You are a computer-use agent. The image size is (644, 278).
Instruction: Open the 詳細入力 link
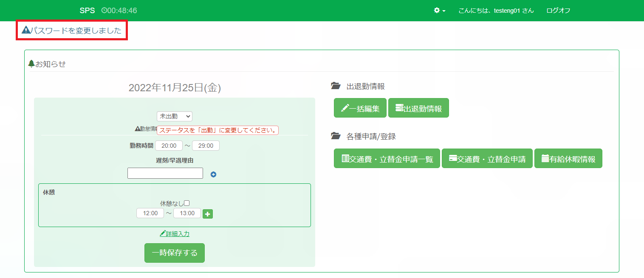(175, 234)
